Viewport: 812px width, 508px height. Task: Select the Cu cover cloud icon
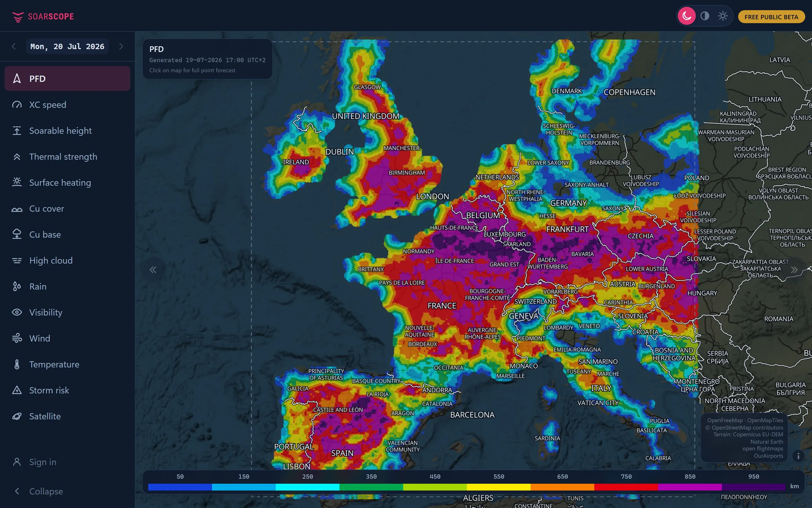tap(17, 209)
